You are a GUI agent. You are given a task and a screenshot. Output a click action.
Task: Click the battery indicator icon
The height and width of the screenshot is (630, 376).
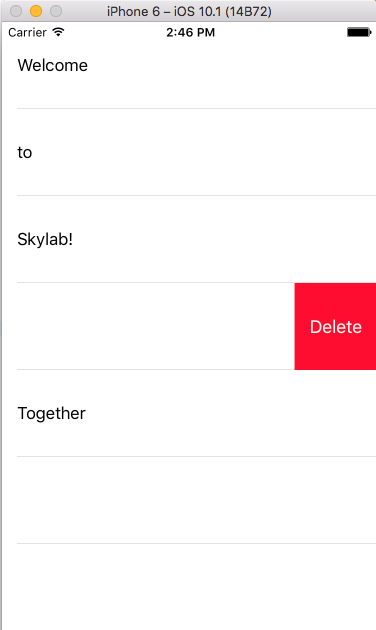pos(359,32)
